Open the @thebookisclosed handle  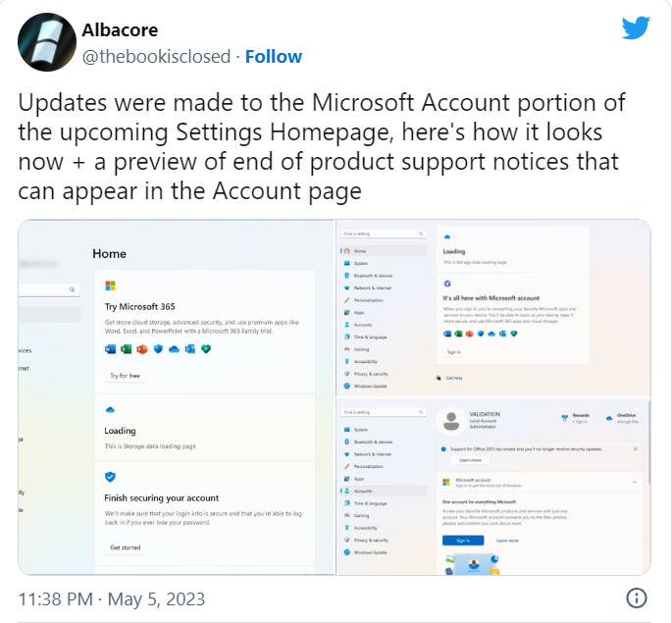pyautogui.click(x=156, y=57)
